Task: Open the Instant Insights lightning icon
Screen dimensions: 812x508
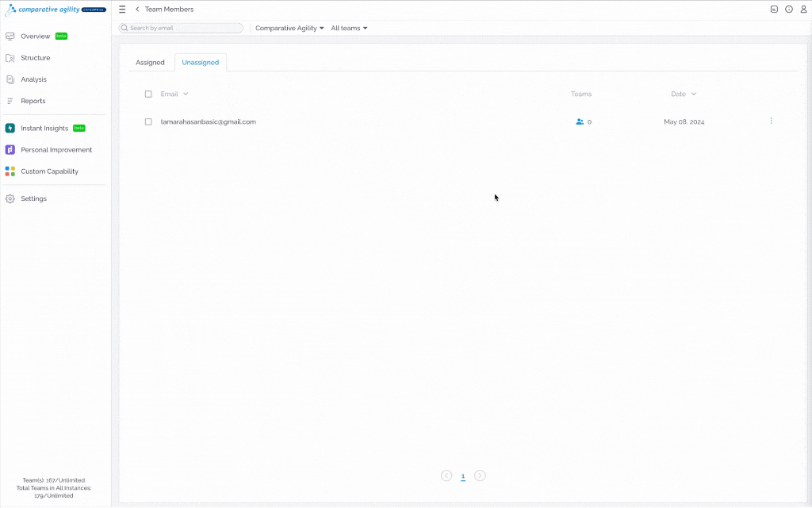Action: point(10,128)
